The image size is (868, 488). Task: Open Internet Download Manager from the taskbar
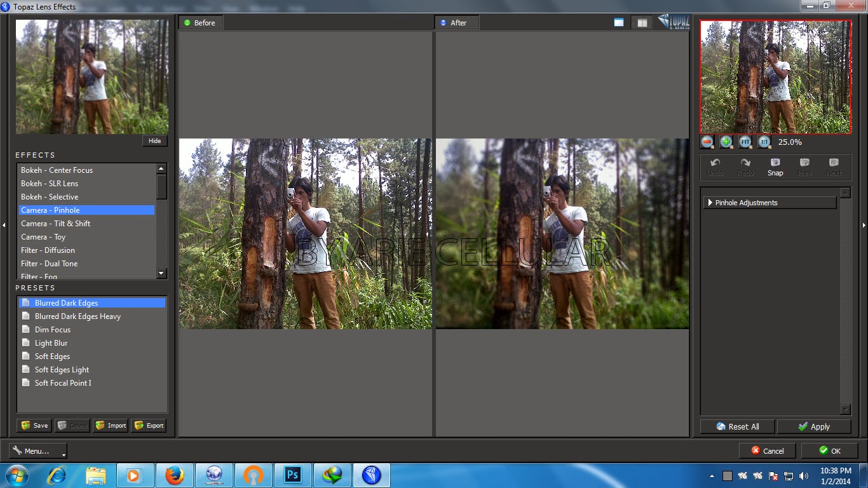[332, 475]
